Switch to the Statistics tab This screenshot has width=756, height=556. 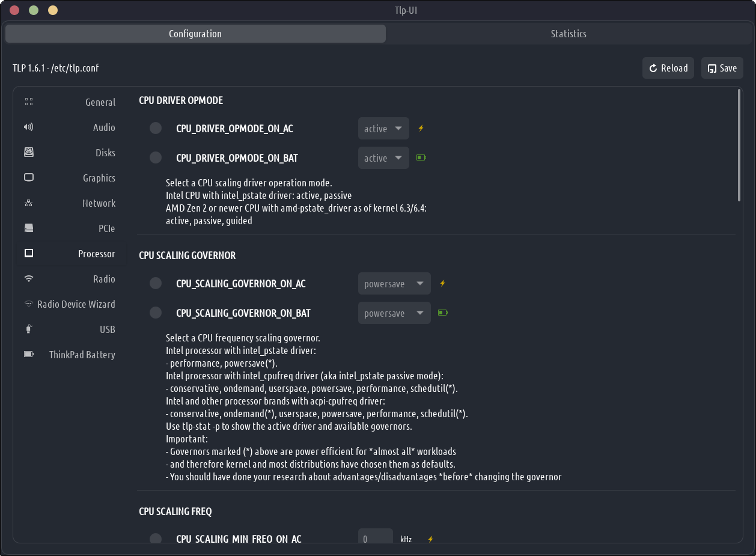(x=568, y=34)
